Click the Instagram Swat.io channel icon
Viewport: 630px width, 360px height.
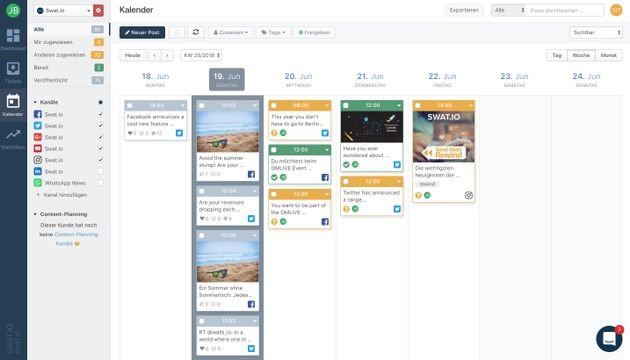click(37, 160)
